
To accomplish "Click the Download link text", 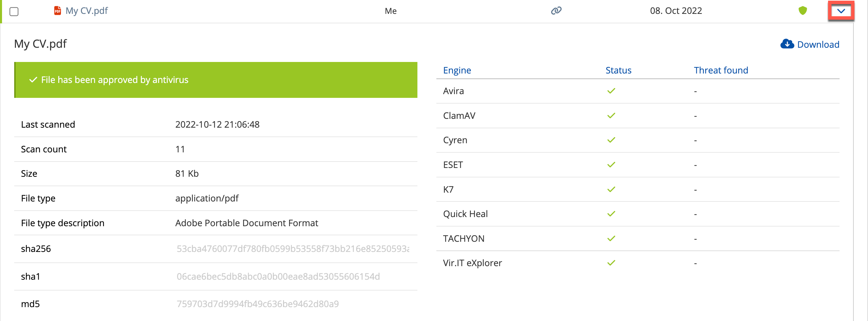I will click(x=818, y=45).
